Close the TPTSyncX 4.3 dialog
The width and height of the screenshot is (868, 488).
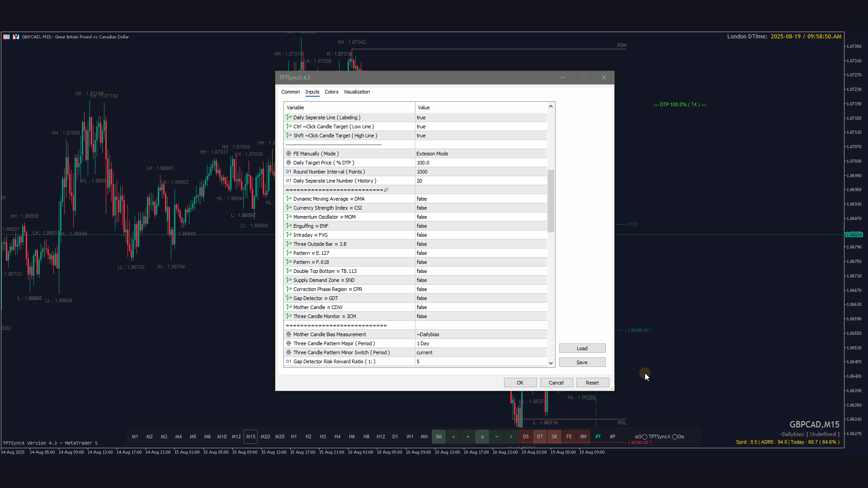pos(604,78)
